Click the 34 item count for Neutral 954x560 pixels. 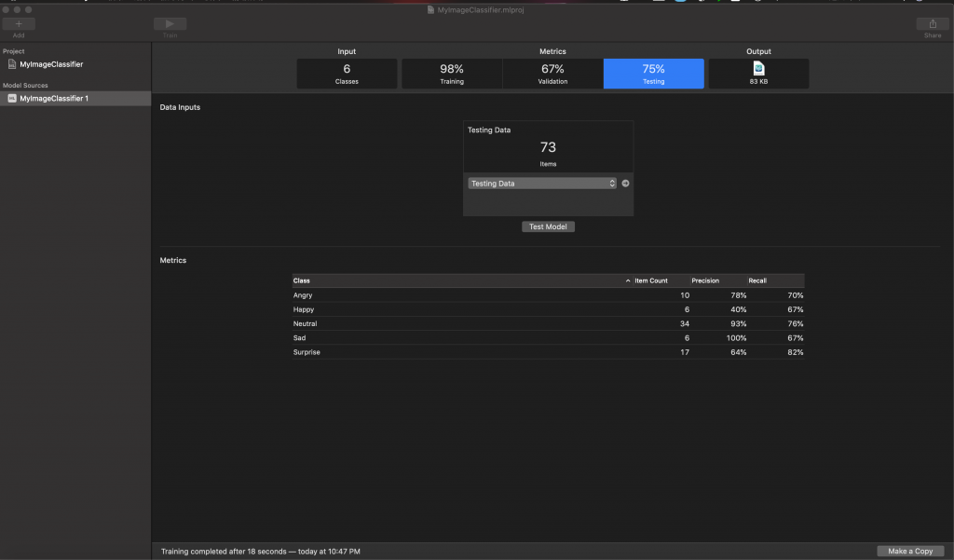point(685,324)
